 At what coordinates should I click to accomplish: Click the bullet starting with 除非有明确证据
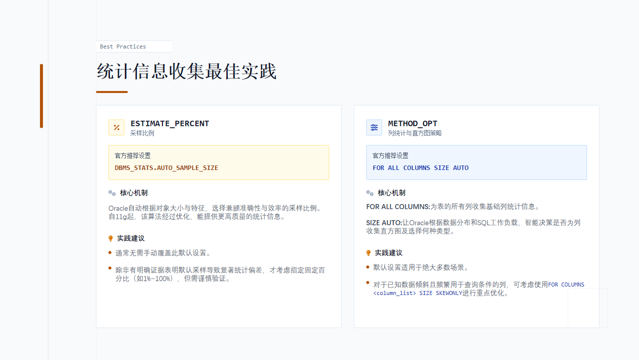pos(220,274)
